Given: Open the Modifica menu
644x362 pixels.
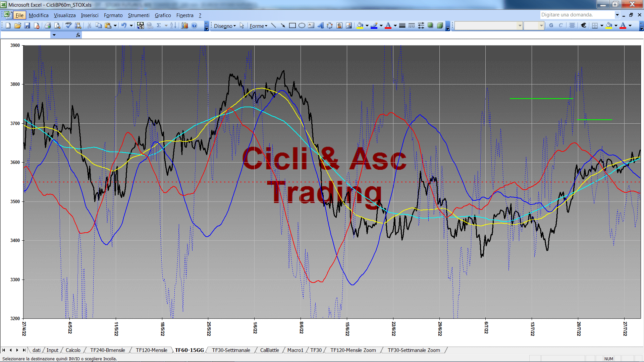Looking at the screenshot, I should [39, 15].
